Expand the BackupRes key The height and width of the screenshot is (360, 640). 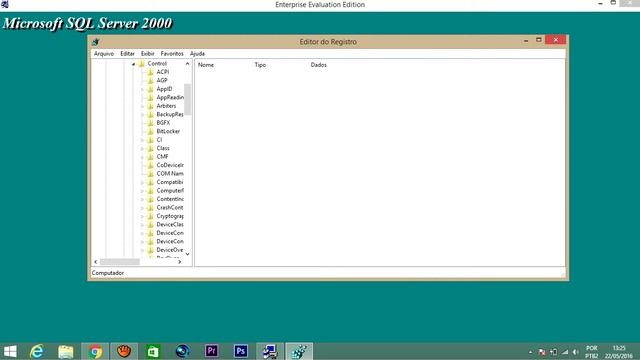point(142,115)
